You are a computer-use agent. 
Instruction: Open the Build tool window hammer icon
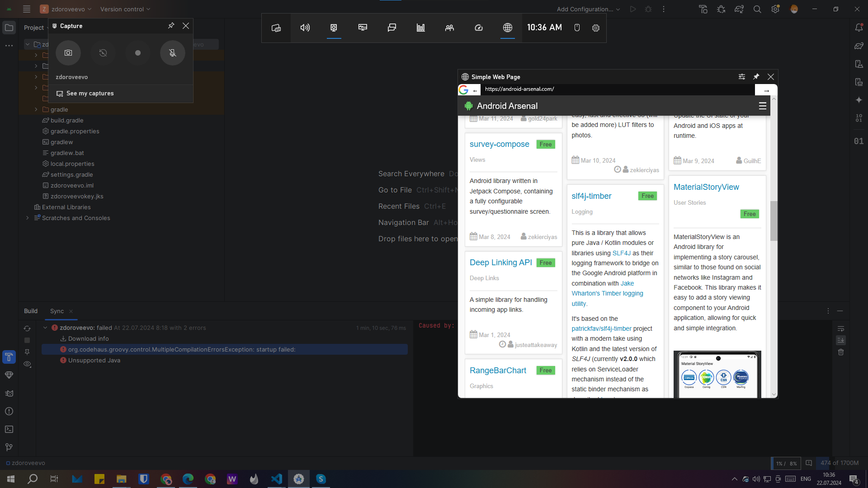point(9,357)
